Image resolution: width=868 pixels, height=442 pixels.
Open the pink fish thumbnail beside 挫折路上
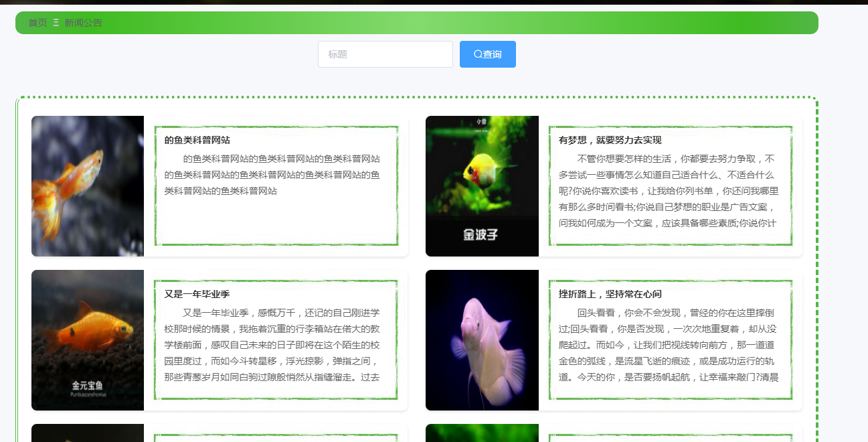coord(482,340)
